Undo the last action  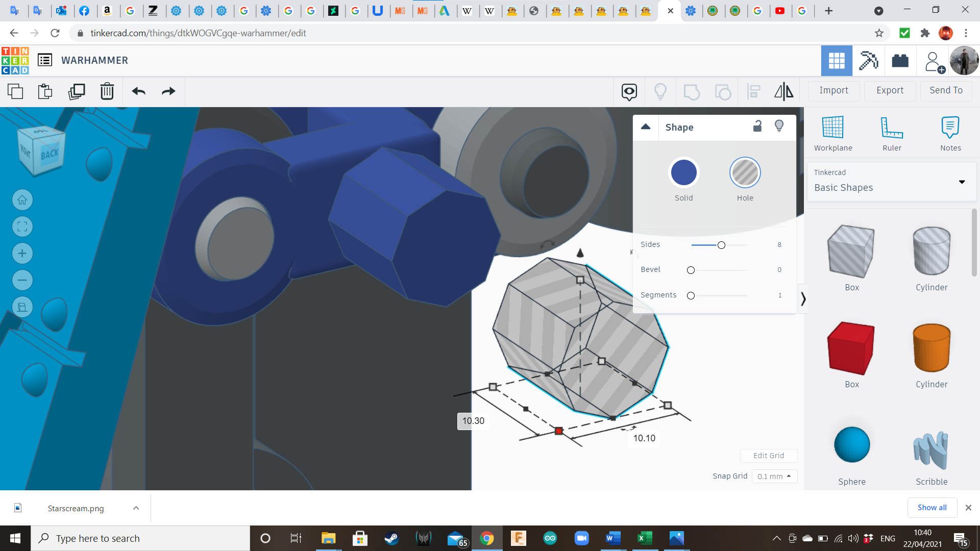point(138,91)
